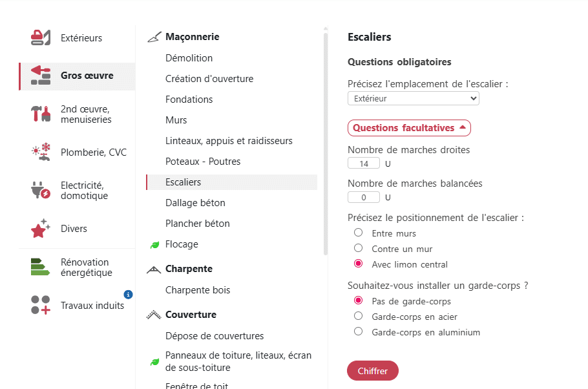Image resolution: width=588 pixels, height=389 pixels.
Task: Open Electricité plug icon category
Action: click(41, 191)
